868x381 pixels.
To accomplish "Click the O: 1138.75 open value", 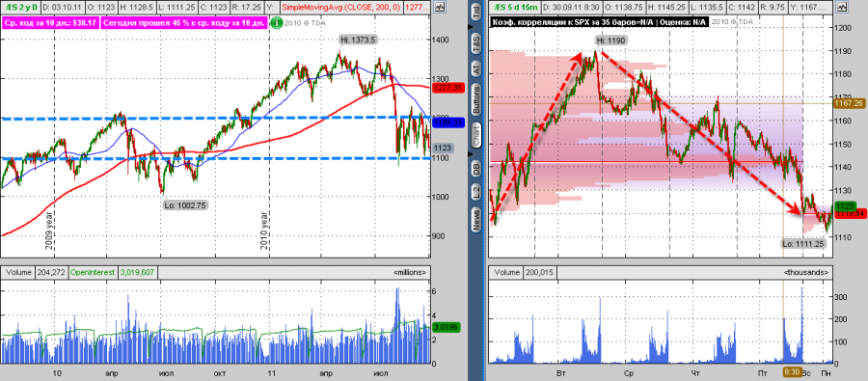I will click(x=623, y=8).
